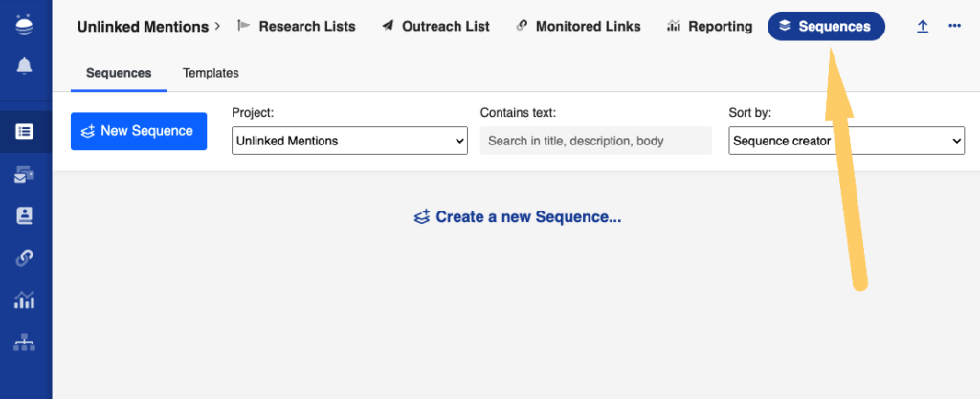Viewport: 980px width, 399px height.
Task: Select the Sequences sub-tab
Action: 119,73
